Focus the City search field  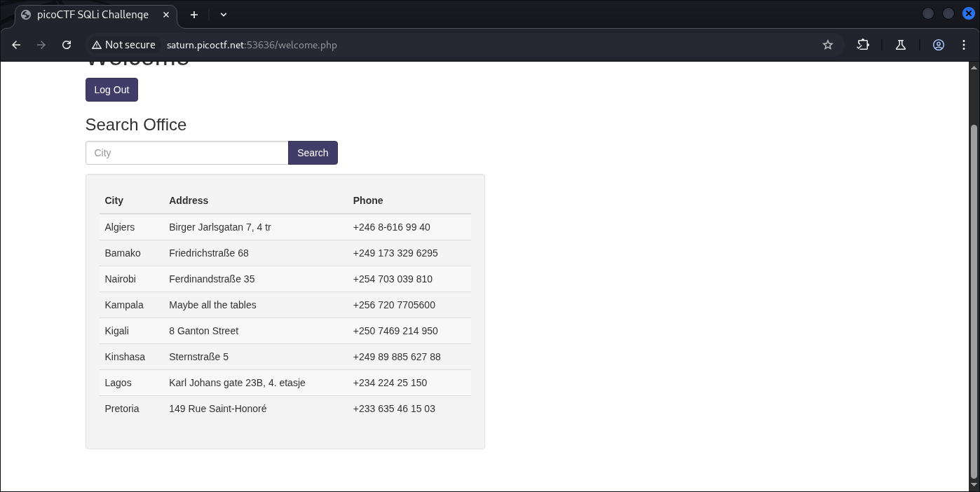(186, 153)
